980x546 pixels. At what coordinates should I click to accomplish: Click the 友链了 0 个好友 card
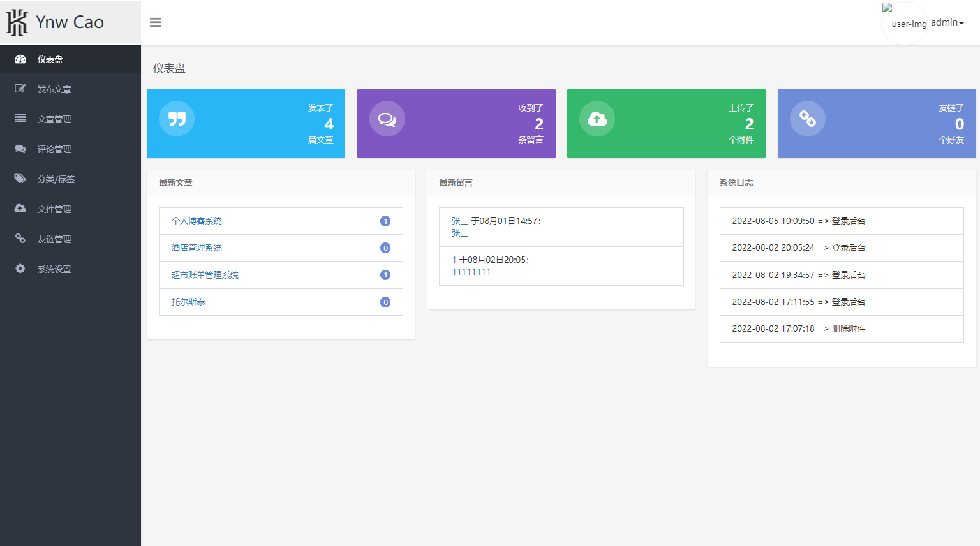[x=877, y=123]
